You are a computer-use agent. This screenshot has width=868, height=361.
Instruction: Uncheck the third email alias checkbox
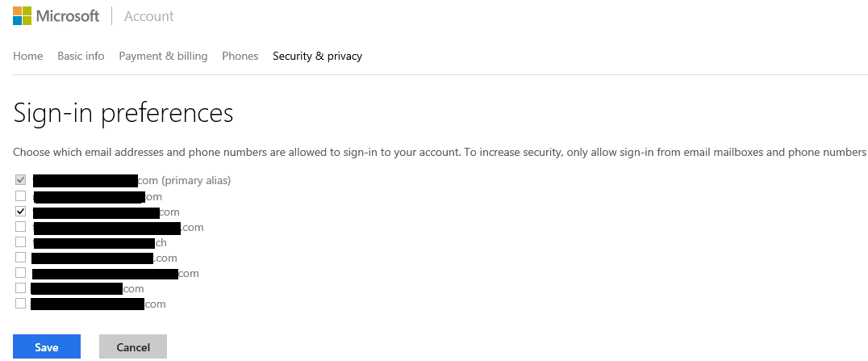click(20, 212)
